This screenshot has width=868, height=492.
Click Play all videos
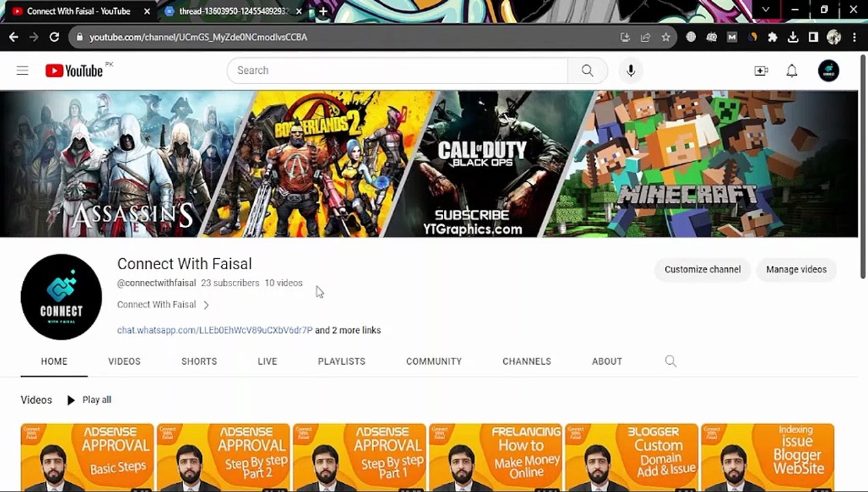pyautogui.click(x=89, y=400)
